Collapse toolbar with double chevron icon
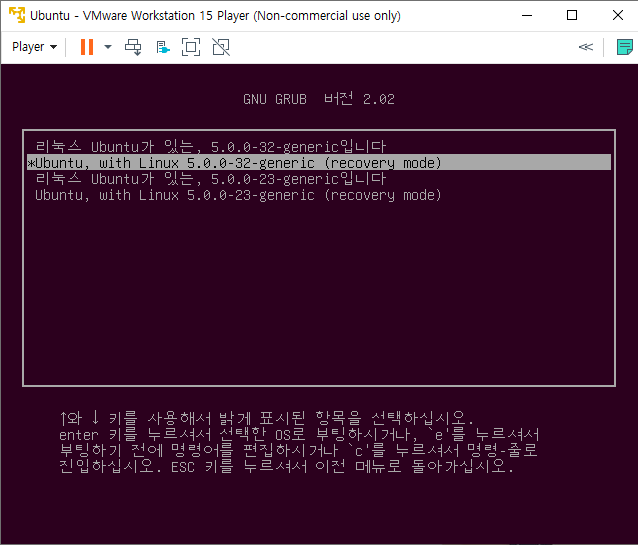The height and width of the screenshot is (545, 638). (x=586, y=47)
